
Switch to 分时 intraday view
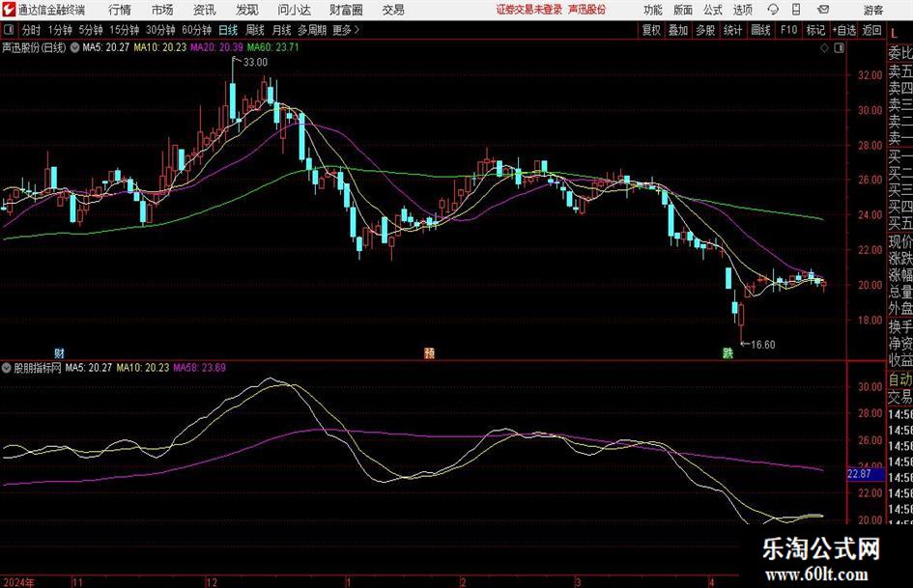(x=31, y=30)
